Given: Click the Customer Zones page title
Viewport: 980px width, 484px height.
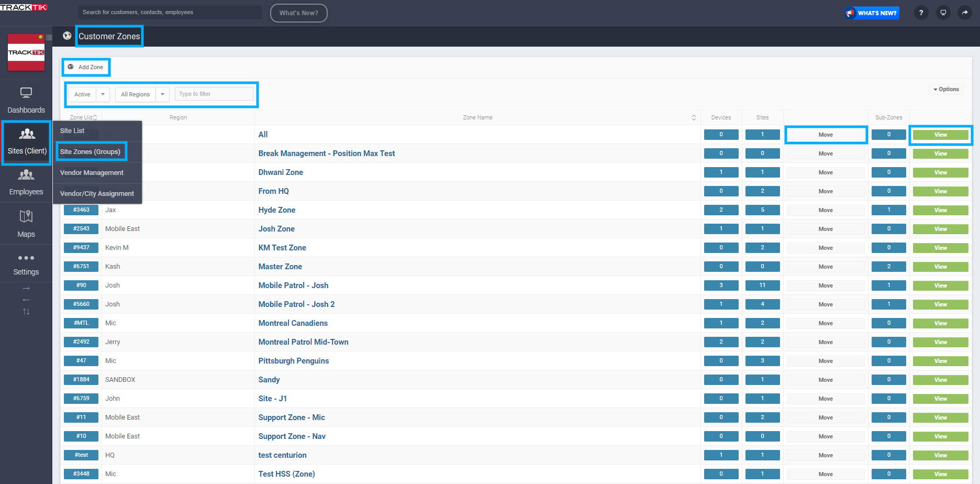Looking at the screenshot, I should pos(109,36).
